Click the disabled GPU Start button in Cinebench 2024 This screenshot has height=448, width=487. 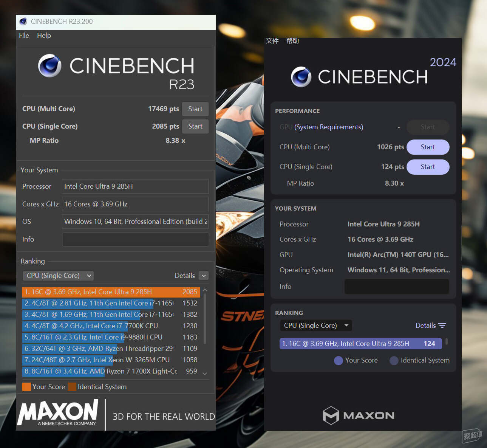tap(428, 127)
